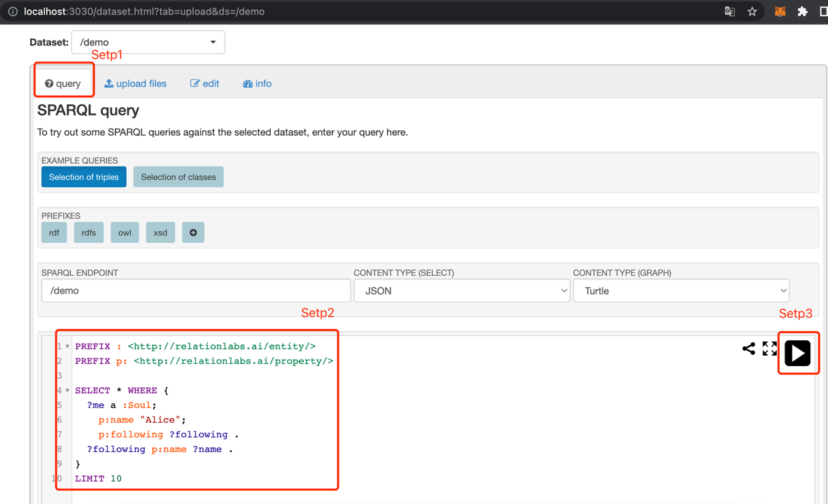Run the SPARQL query with play button
The width and height of the screenshot is (828, 504).
coord(797,353)
